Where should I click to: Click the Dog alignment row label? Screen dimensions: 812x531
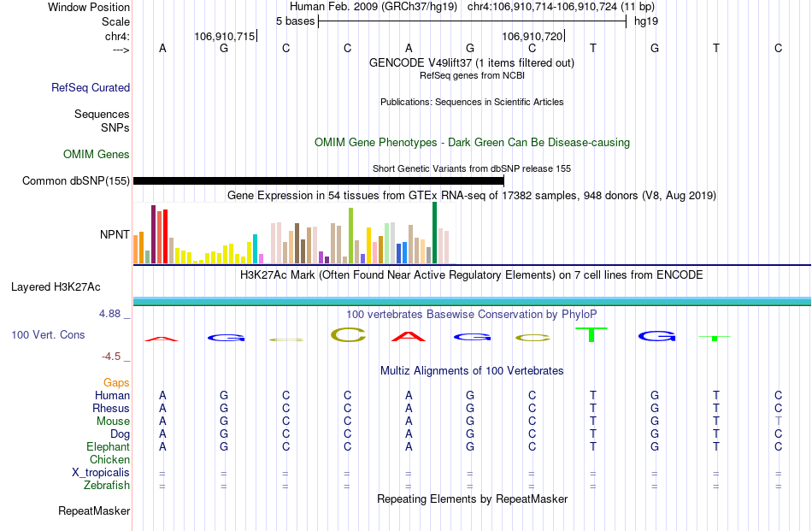tap(120, 434)
